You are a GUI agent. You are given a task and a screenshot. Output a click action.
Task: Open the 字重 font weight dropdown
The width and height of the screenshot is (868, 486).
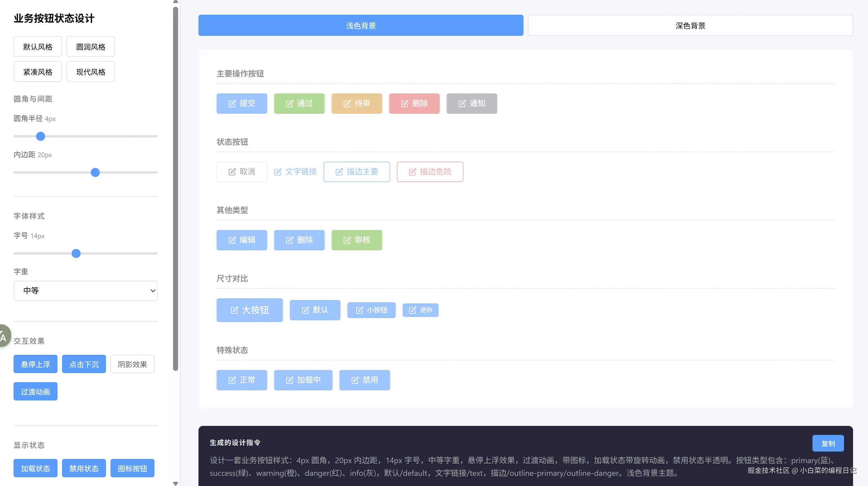pos(86,291)
